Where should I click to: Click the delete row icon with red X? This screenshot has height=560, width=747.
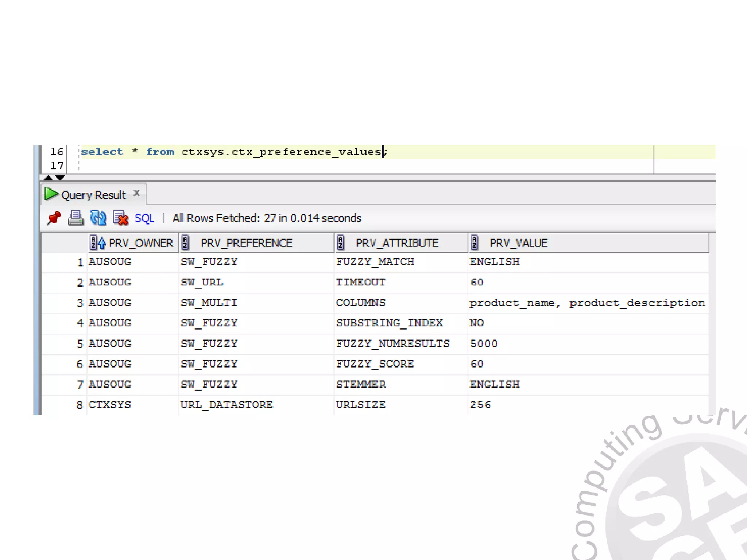121,218
